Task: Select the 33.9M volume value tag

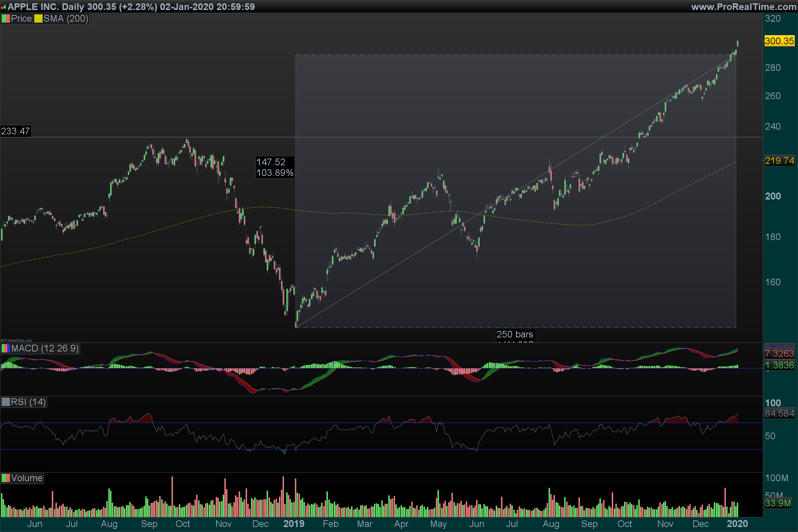Action: pos(778,503)
